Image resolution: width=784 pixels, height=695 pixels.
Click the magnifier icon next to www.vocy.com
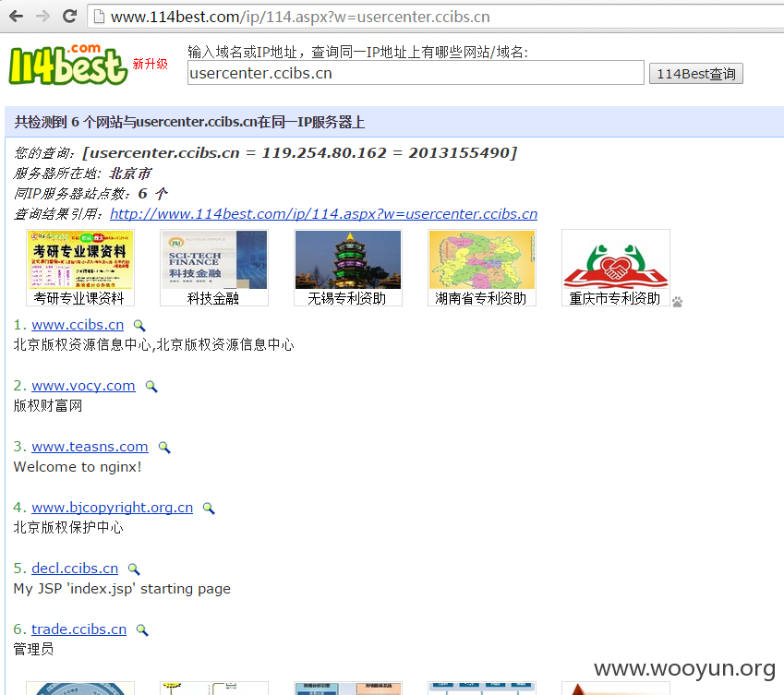coord(151,387)
